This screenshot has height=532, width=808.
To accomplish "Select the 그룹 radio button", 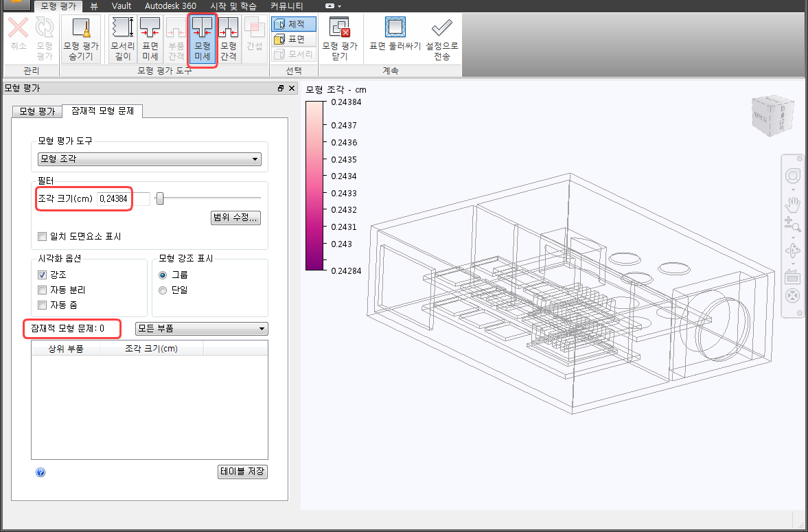I will coord(163,275).
